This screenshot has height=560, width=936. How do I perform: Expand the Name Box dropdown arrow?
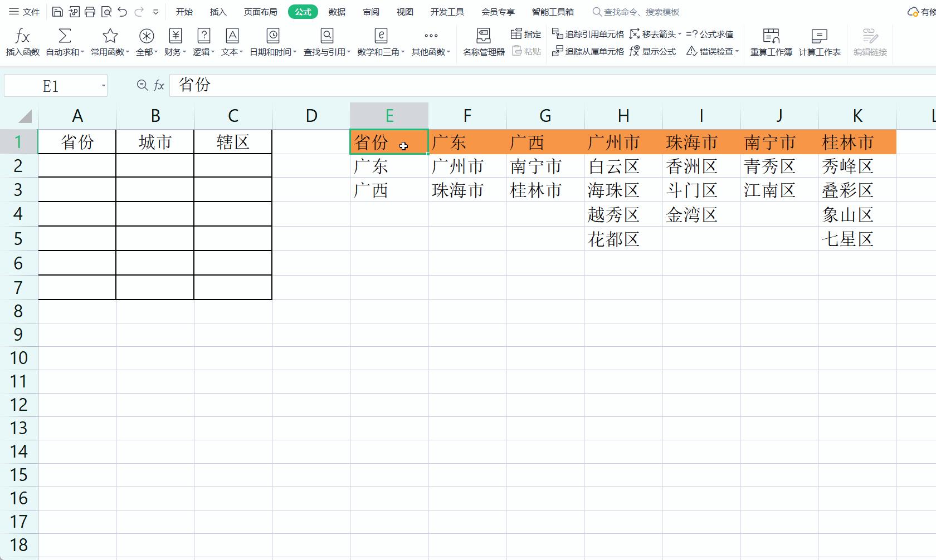(x=103, y=86)
